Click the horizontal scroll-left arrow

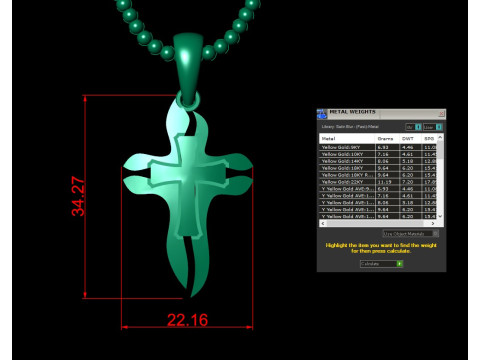click(x=323, y=223)
